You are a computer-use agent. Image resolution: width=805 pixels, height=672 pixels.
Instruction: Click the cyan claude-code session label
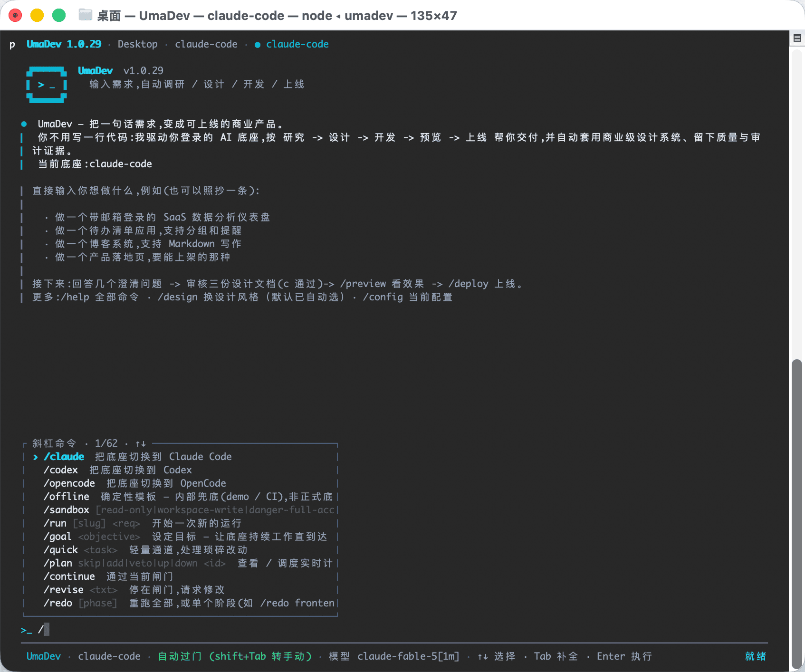point(297,44)
